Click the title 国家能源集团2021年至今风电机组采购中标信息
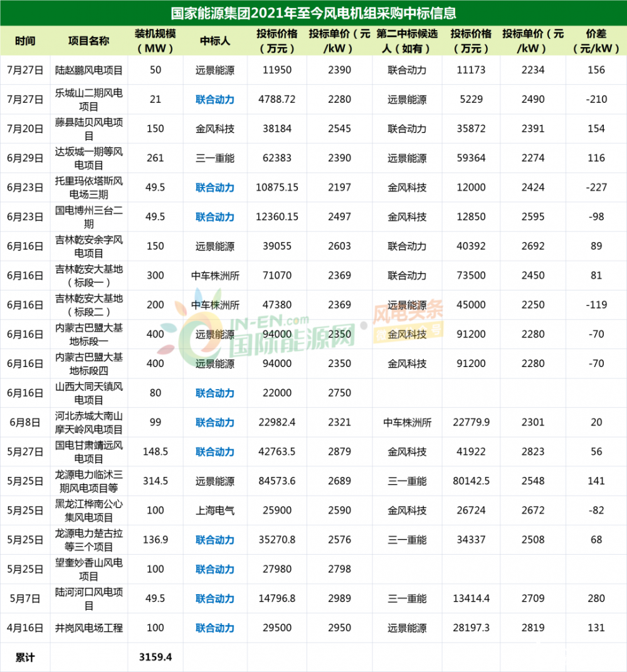 pyautogui.click(x=313, y=13)
